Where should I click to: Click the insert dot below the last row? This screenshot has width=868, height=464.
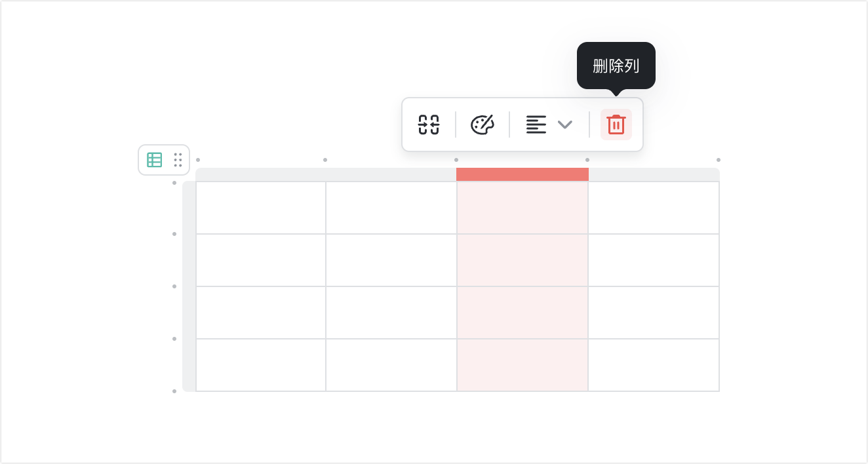[x=174, y=391]
